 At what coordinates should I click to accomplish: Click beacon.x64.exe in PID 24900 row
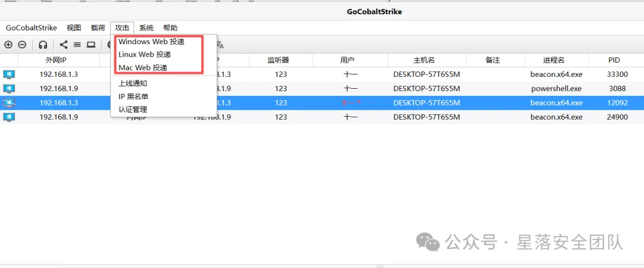point(556,117)
